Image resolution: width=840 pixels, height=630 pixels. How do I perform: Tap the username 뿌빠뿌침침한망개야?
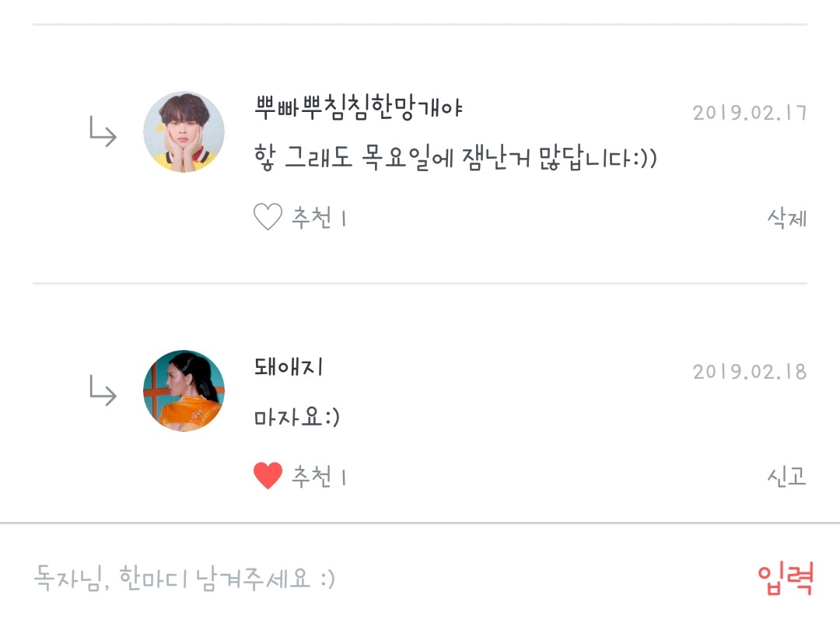359,107
